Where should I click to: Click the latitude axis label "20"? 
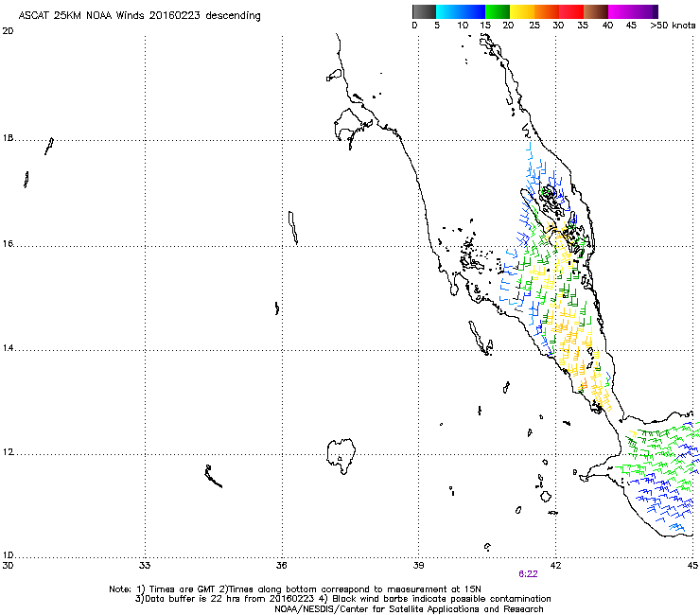pos(8,31)
